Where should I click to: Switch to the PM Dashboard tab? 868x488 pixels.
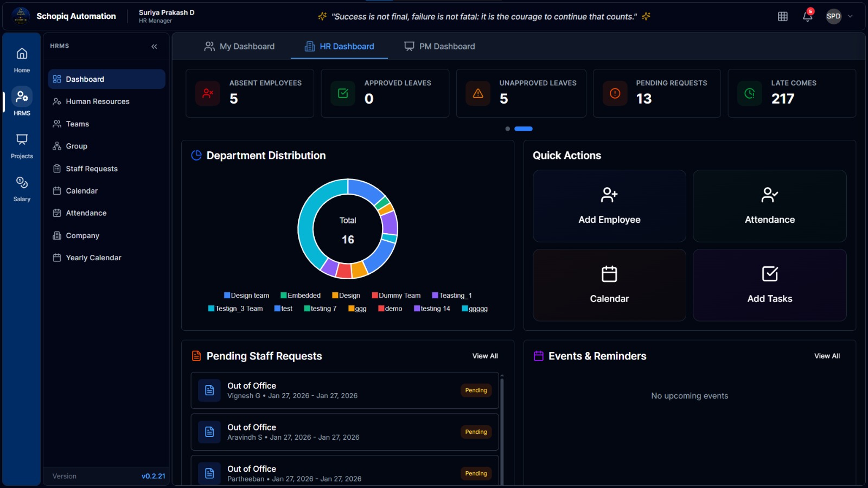439,47
